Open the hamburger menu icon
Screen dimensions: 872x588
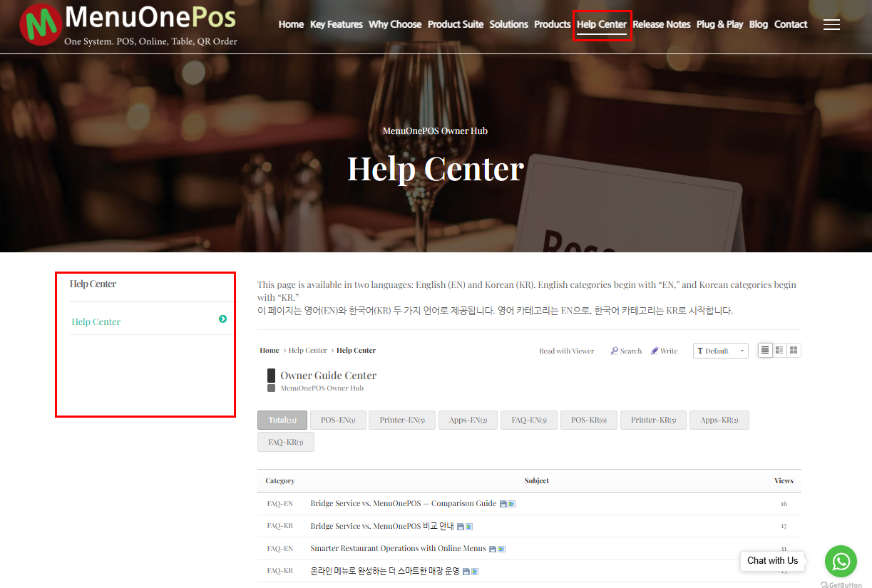click(831, 24)
